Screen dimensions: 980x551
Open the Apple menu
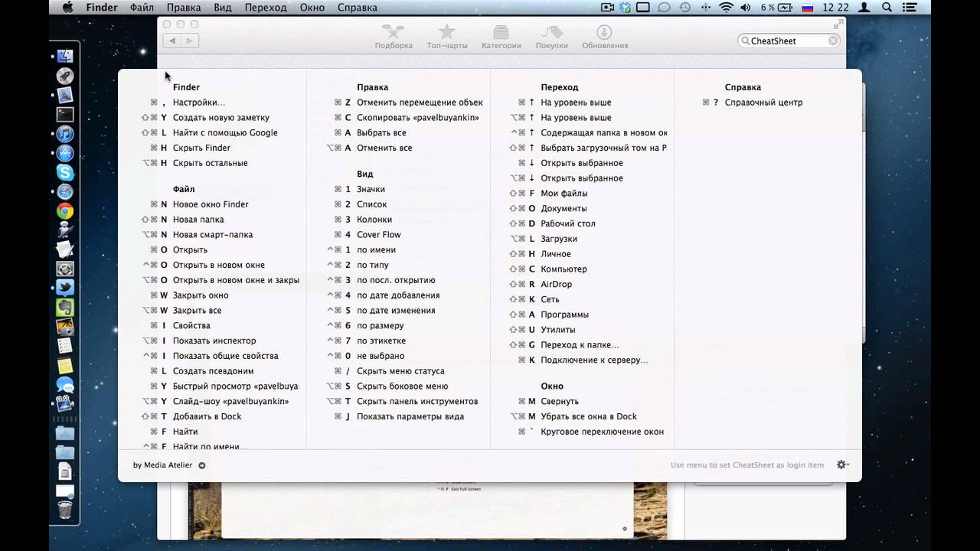point(67,8)
